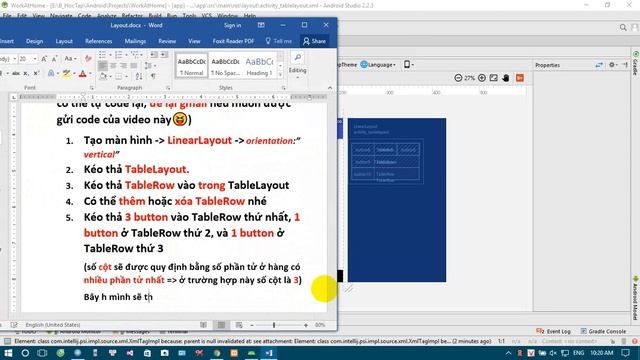Fit design preview to screen

(x=493, y=78)
